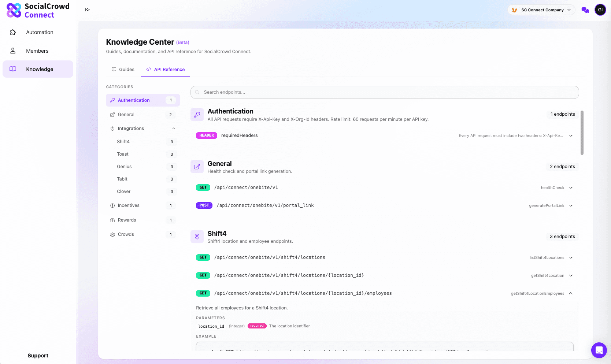The image size is (611, 364).
Task: Expand the requiredHeaders row chevron
Action: click(x=571, y=135)
